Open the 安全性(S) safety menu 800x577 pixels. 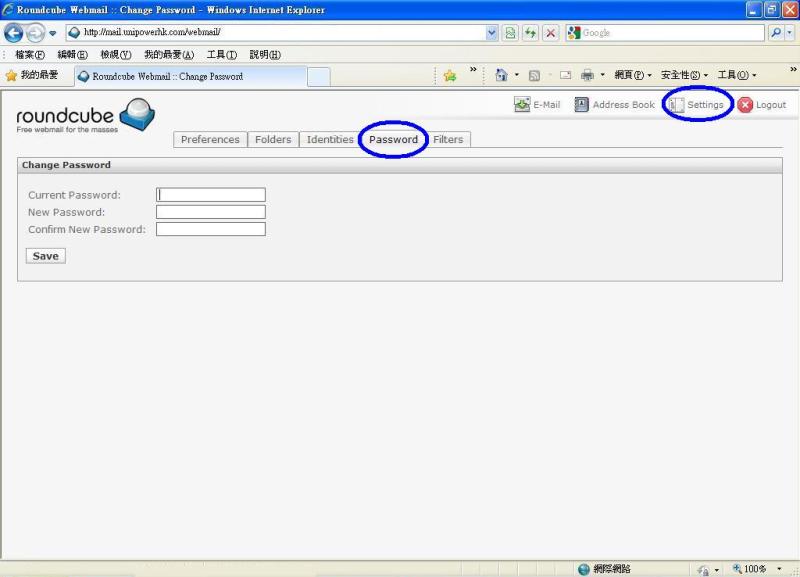point(684,76)
